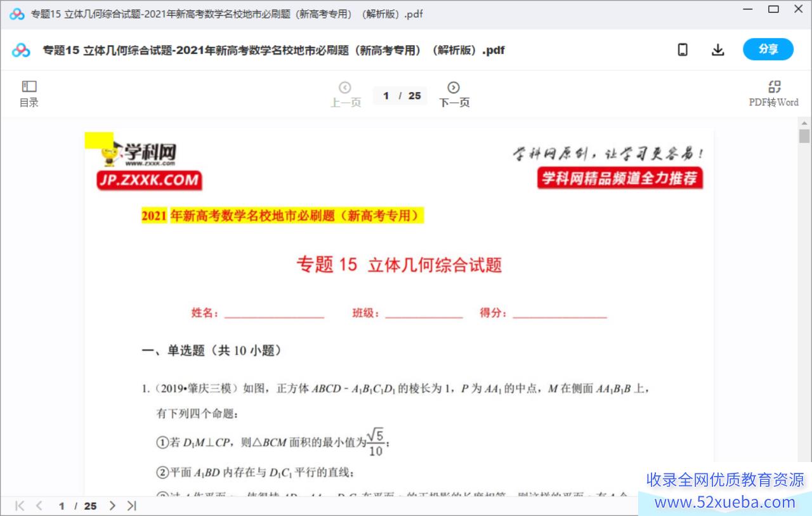Screen dimensions: 812x516
Task: Convert document using PDF转Word
Action: click(773, 94)
